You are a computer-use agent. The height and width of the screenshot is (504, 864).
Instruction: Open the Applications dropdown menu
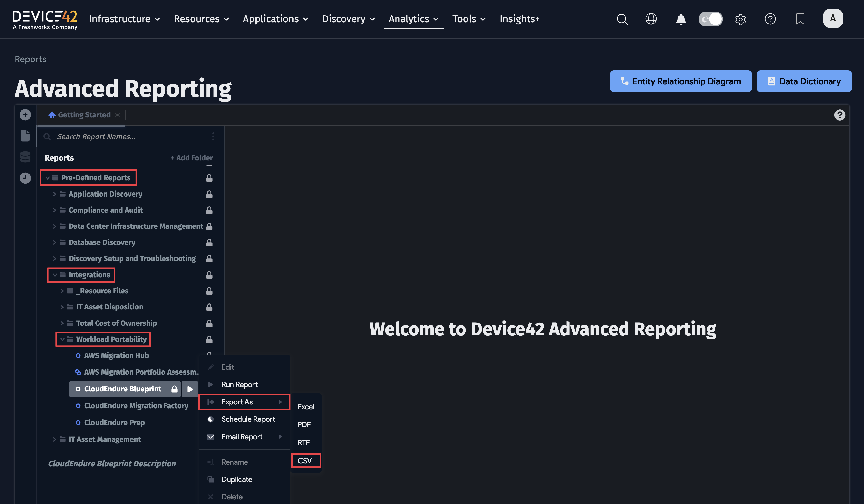click(276, 19)
